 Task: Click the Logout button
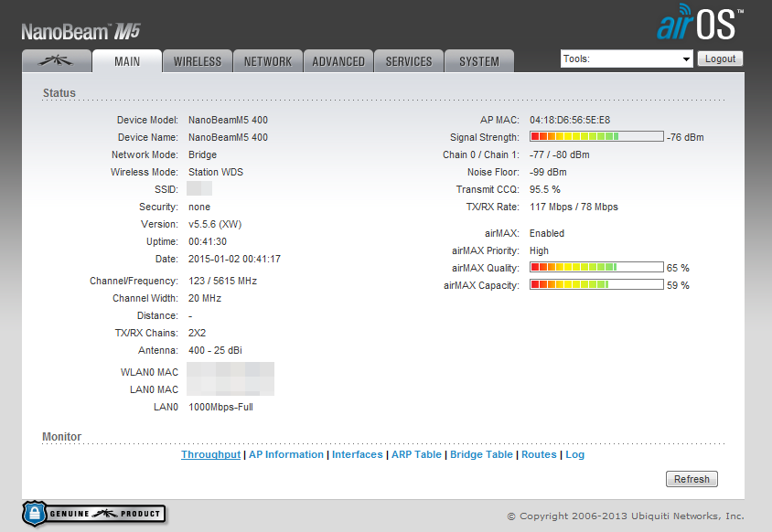(x=720, y=59)
